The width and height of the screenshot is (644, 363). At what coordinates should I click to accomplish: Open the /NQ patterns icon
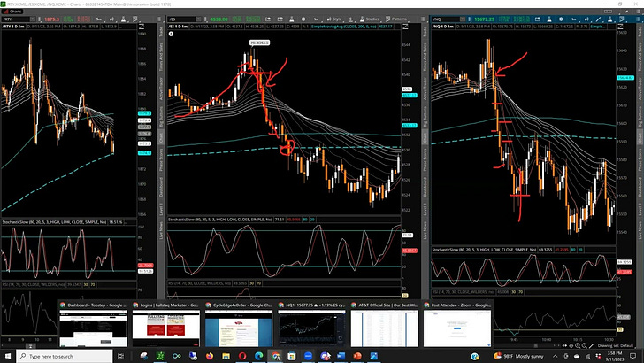pyautogui.click(x=621, y=19)
